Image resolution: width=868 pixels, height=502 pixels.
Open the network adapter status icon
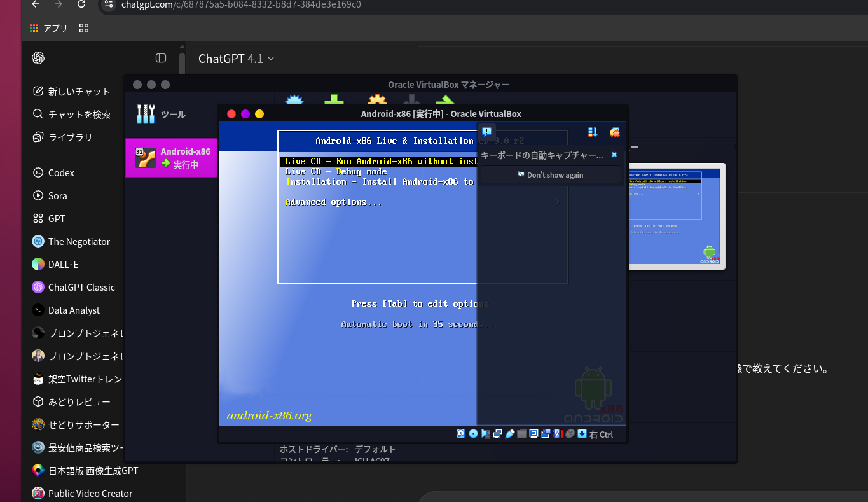(x=498, y=434)
